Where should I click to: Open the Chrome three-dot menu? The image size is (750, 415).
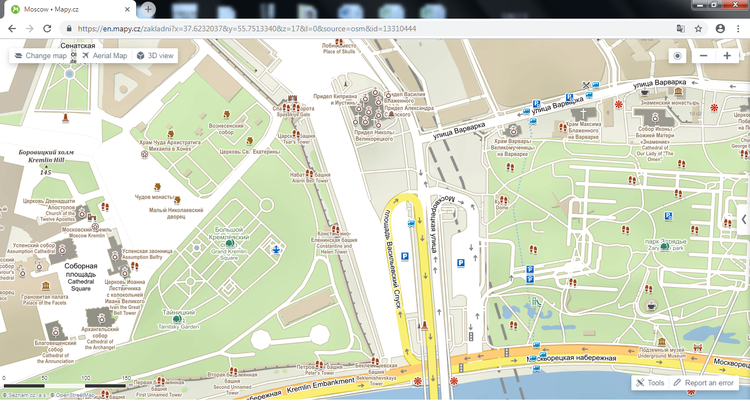tap(738, 29)
